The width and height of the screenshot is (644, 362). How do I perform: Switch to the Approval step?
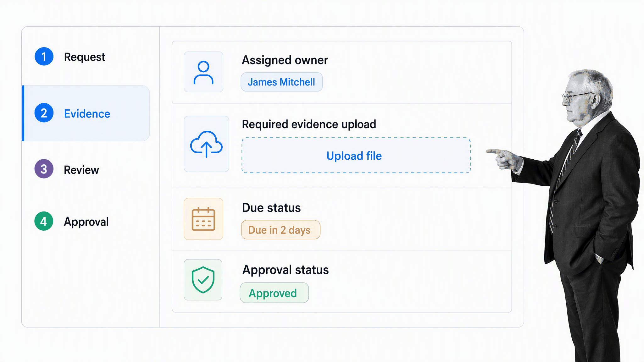(86, 222)
